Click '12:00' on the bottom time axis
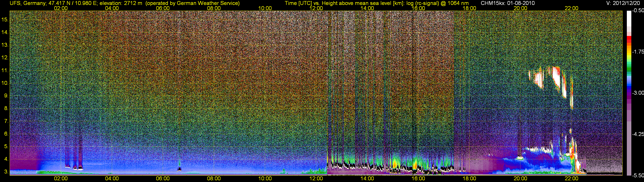This screenshot has height=182, width=644. coord(316,179)
